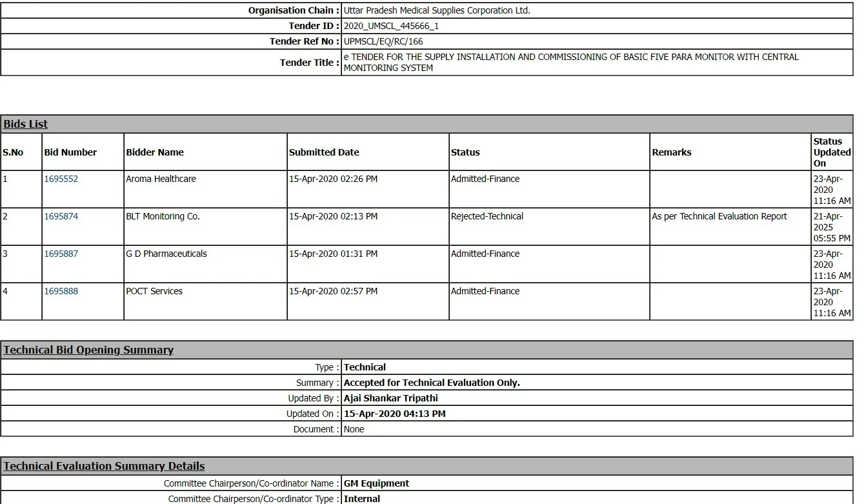864x504 pixels.
Task: Open bid number 1695888 link
Action: (61, 292)
